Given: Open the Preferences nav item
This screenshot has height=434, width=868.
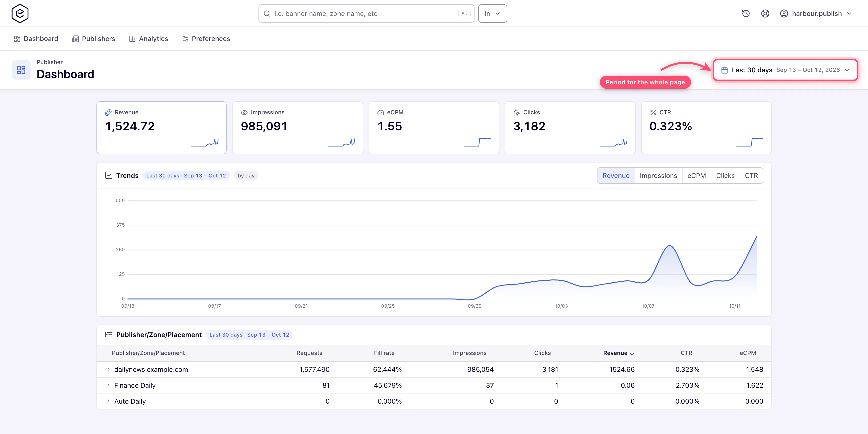Looking at the screenshot, I should [206, 39].
